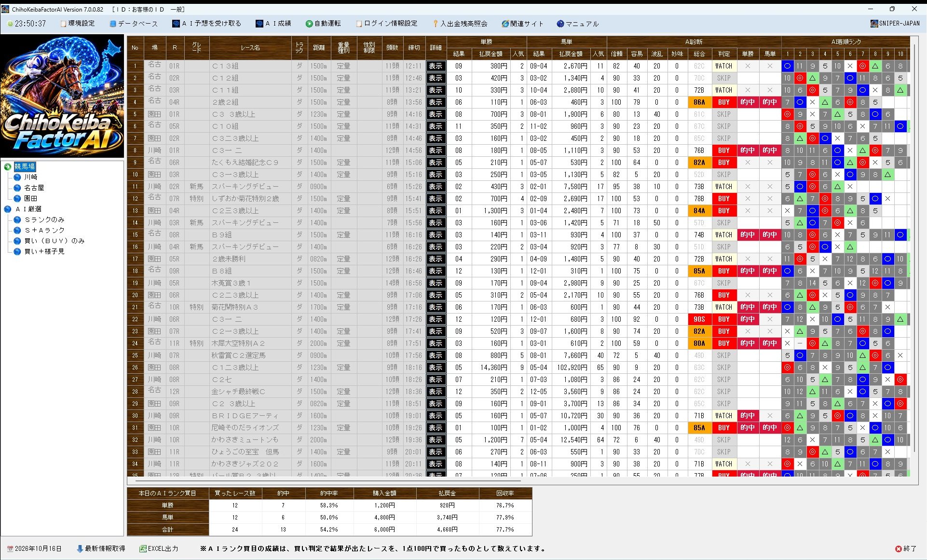Click the 回収率 summary header

pyautogui.click(x=505, y=493)
